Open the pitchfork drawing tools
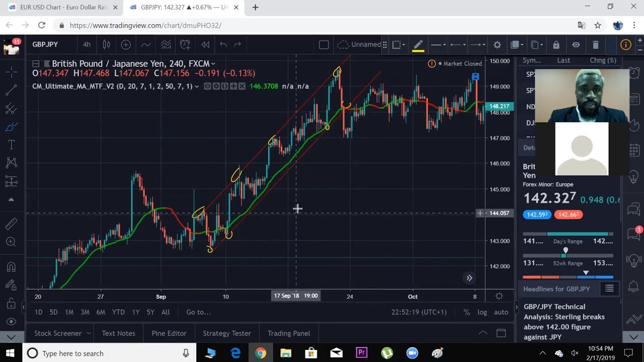 point(11,108)
